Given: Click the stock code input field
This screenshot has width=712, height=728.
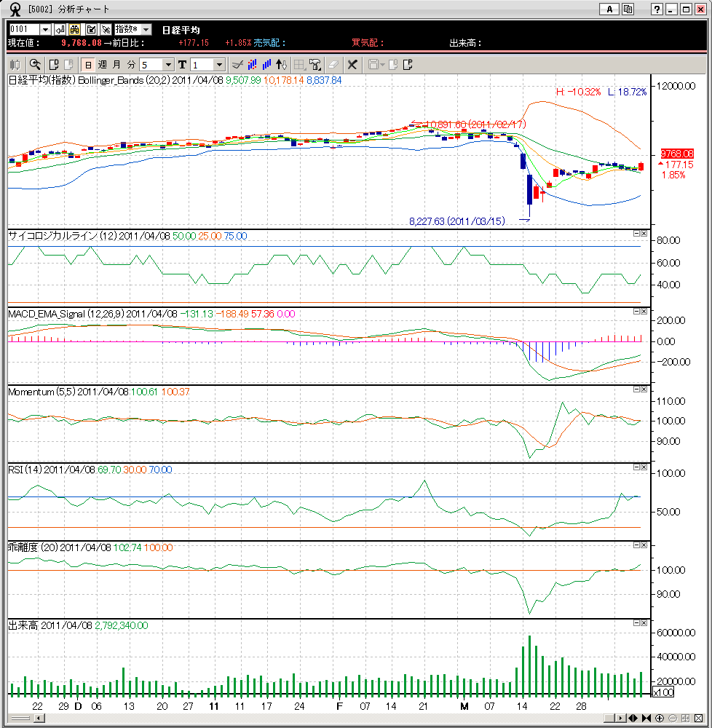Looking at the screenshot, I should point(23,29).
